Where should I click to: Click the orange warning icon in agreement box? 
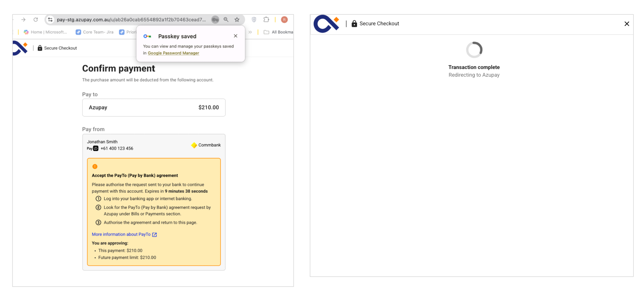[x=95, y=166]
